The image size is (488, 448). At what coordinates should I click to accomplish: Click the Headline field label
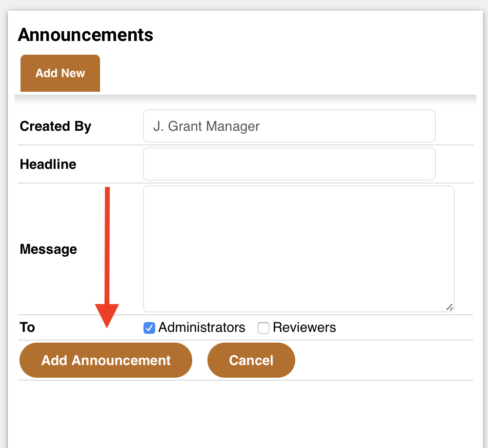click(x=48, y=164)
